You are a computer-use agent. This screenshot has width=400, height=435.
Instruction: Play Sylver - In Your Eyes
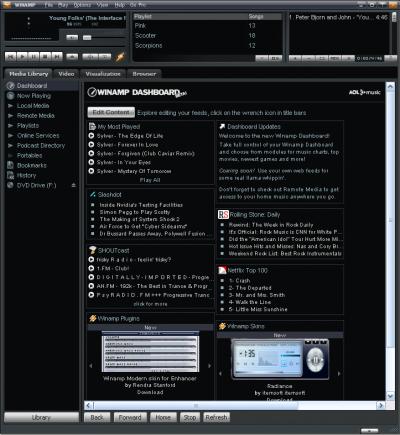[91, 162]
